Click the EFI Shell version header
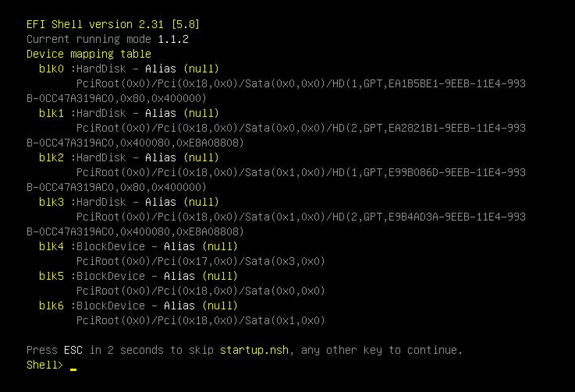Image resolution: width=575 pixels, height=392 pixels. pos(113,25)
